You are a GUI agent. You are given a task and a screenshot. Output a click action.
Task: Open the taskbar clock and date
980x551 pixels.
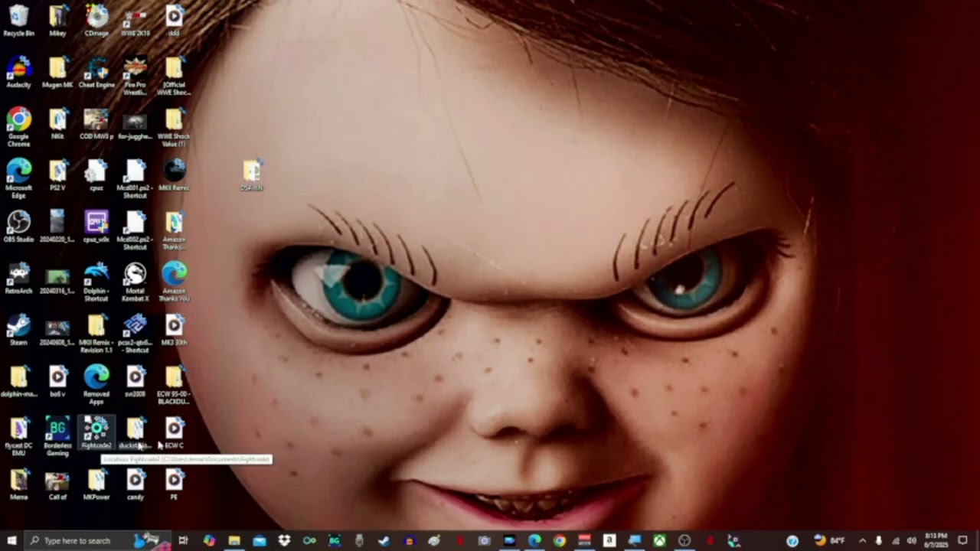[935, 540]
